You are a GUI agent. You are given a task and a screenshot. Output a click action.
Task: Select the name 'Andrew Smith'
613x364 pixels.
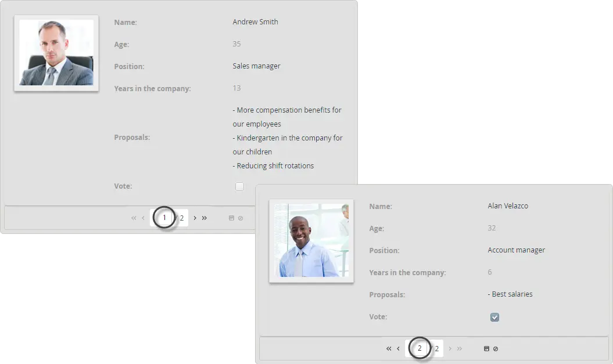255,22
